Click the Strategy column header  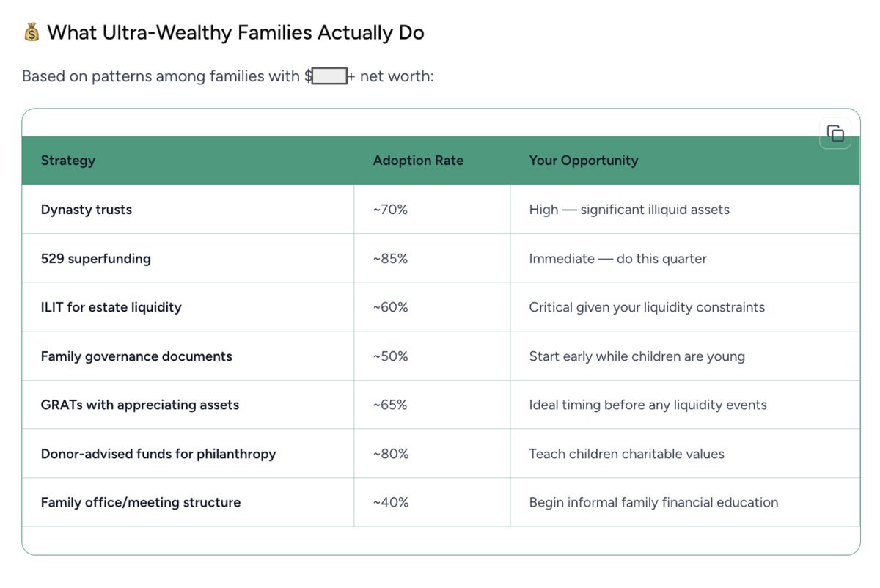click(68, 161)
